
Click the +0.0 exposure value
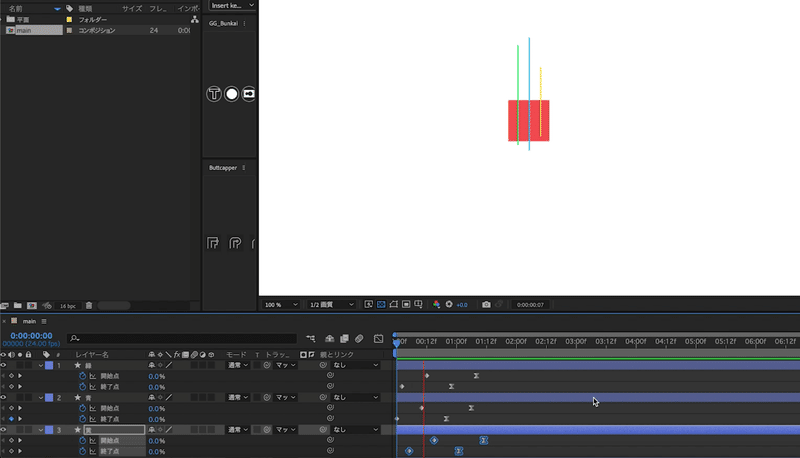462,305
